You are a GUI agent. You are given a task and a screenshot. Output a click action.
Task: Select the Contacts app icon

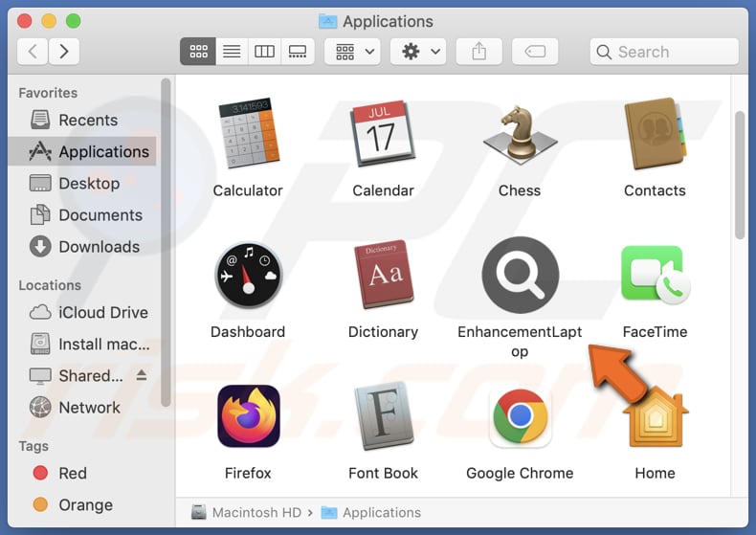(x=655, y=133)
